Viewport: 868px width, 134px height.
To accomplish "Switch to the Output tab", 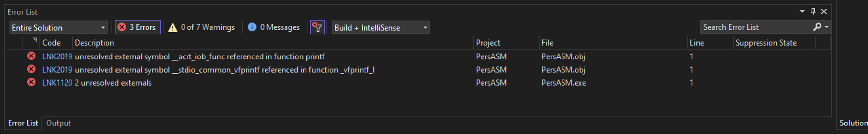I will [58, 123].
